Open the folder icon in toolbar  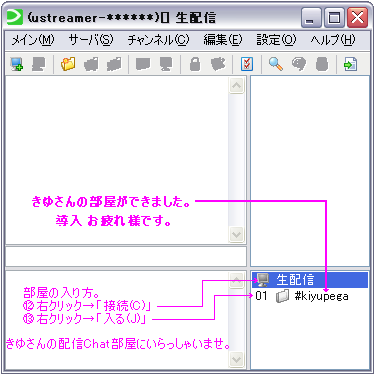pyautogui.click(x=68, y=64)
